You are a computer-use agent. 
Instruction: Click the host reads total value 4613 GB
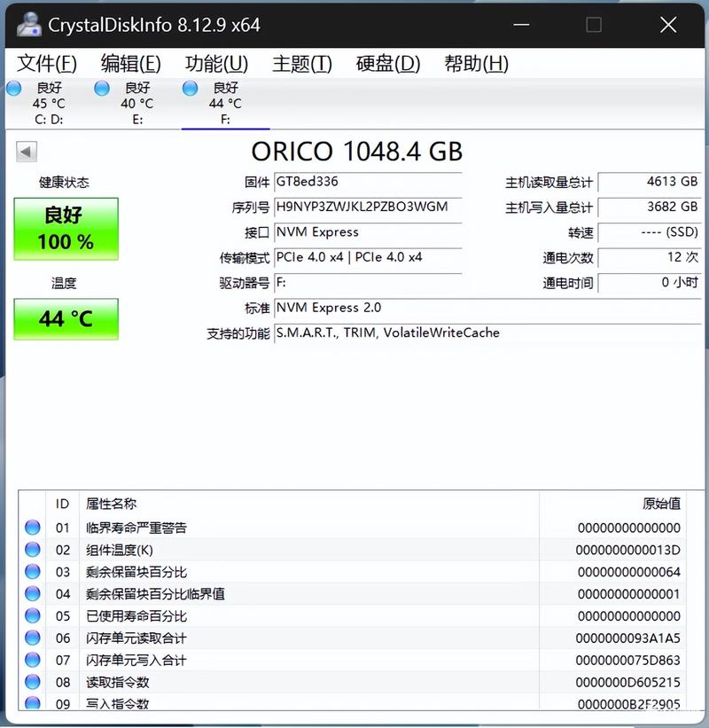pos(650,182)
